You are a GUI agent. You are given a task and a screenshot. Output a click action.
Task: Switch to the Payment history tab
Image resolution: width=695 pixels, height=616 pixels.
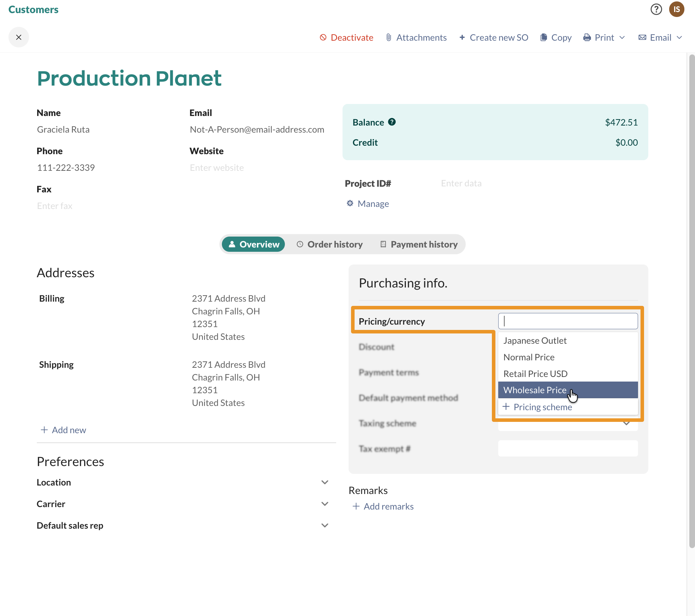(x=419, y=244)
